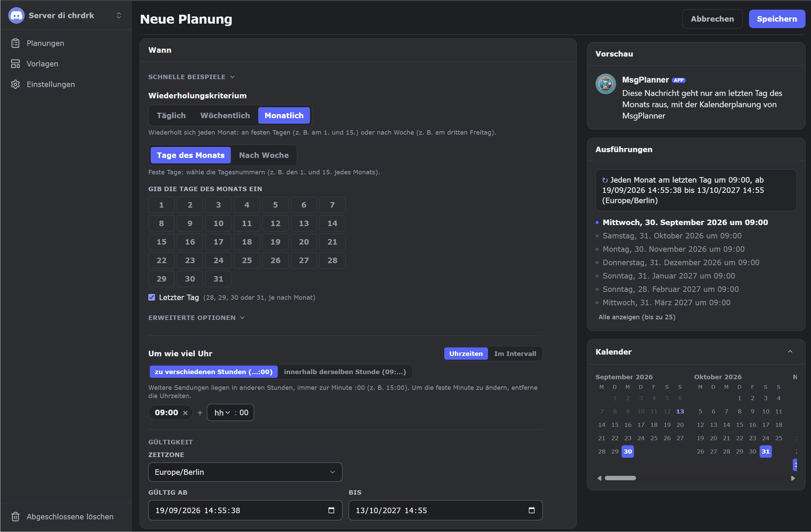Click calendar scroll right arrow
811x532 pixels.
pos(793,478)
